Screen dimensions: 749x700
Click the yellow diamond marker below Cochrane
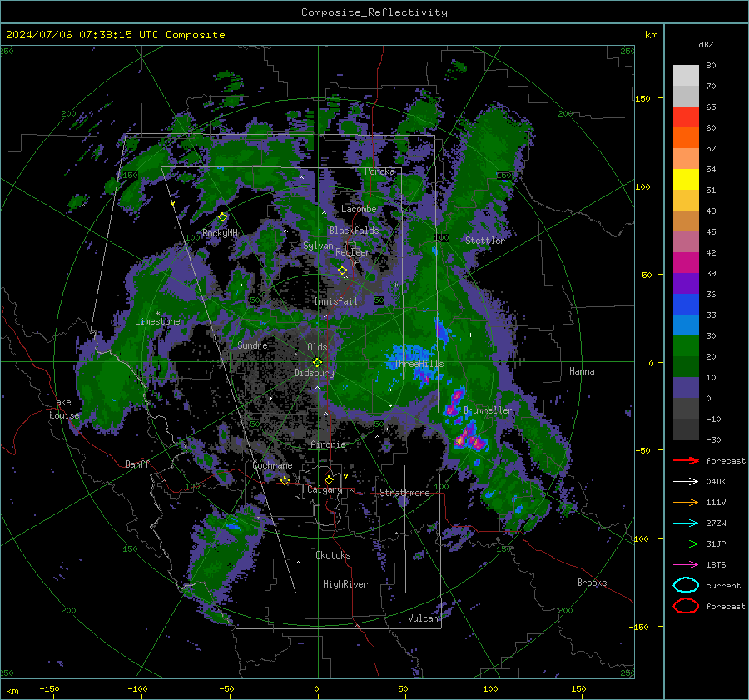pyautogui.click(x=285, y=480)
